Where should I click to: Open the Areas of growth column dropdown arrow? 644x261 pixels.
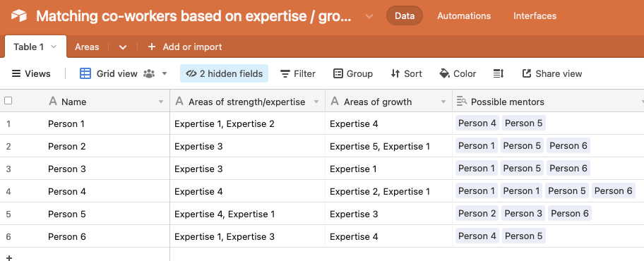[443, 102]
